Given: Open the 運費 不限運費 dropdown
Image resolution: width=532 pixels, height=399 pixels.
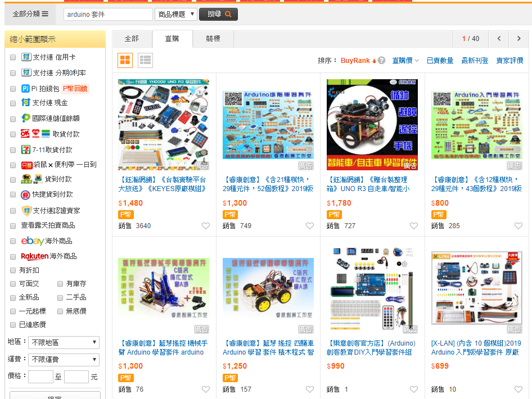Looking at the screenshot, I should (64, 359).
